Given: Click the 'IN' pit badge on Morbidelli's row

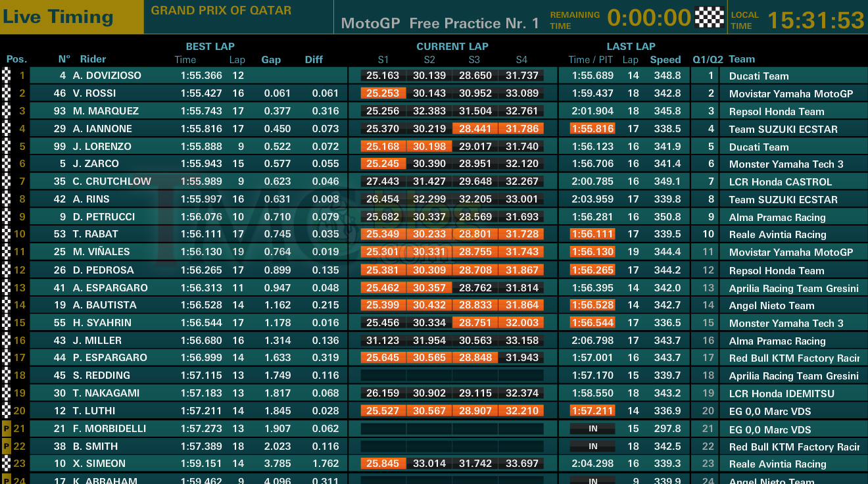Looking at the screenshot, I should coord(592,429).
